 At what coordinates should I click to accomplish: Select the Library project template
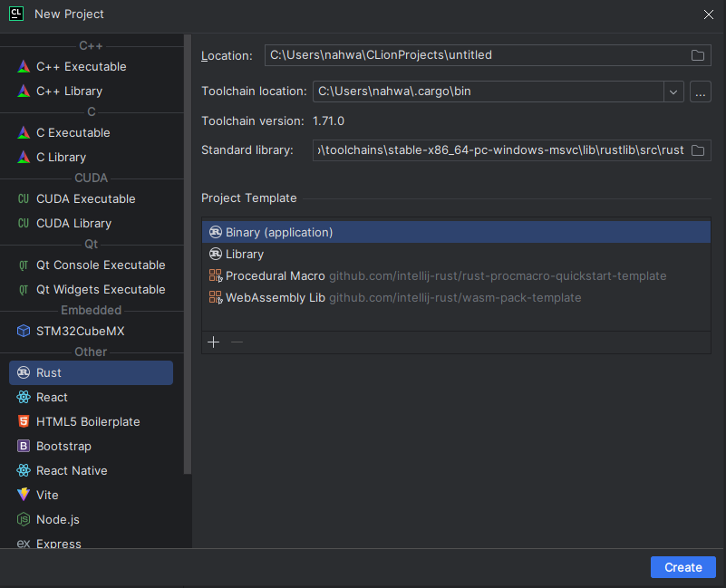pos(456,254)
